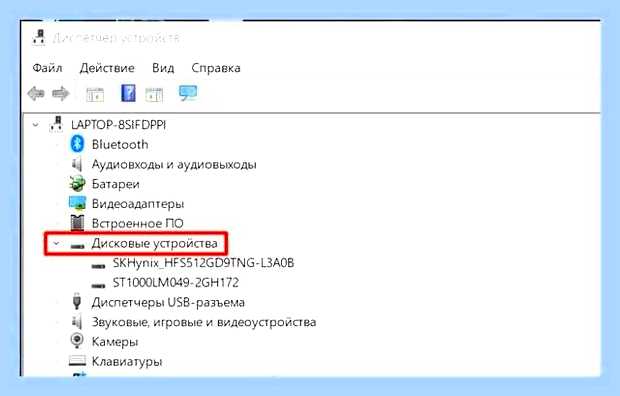Click the drive icon beside SKHynix_HFS512GD9TNG-L3A0B
The height and width of the screenshot is (396, 620).
[98, 265]
